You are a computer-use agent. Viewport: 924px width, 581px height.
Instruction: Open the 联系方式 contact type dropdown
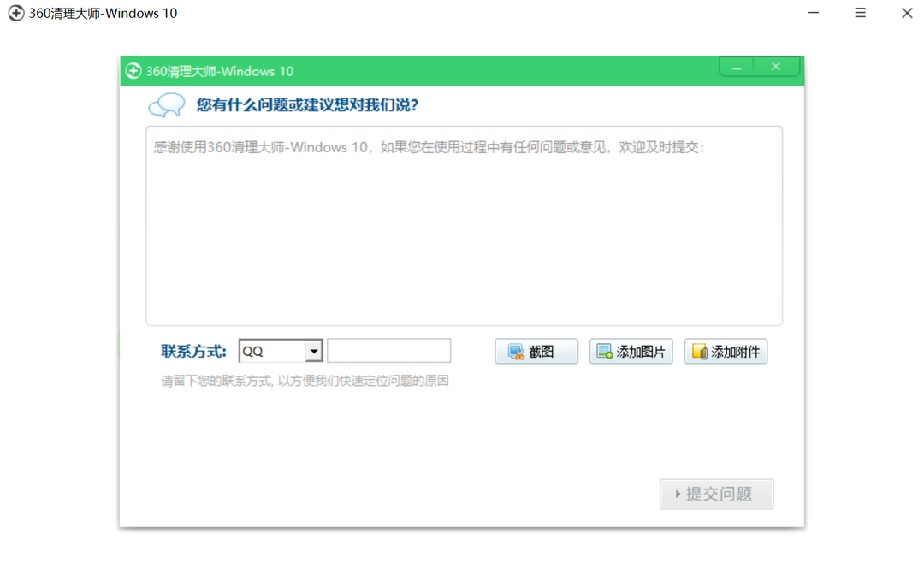(281, 350)
